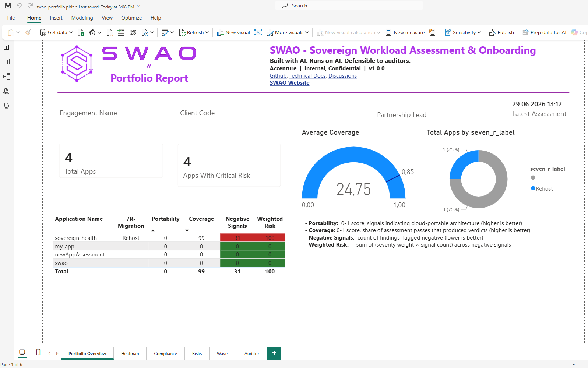
Task: Switch to the Waves page tab
Action: 223,353
